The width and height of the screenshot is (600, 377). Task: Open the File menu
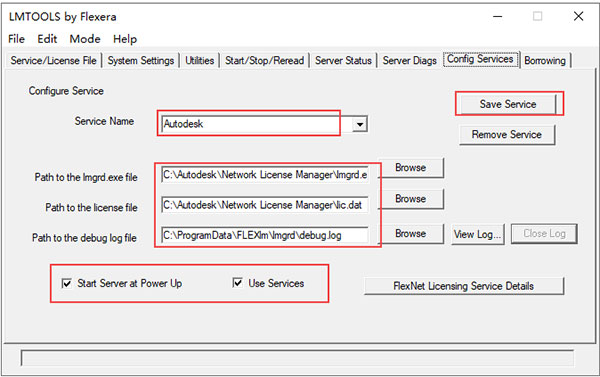coord(16,39)
